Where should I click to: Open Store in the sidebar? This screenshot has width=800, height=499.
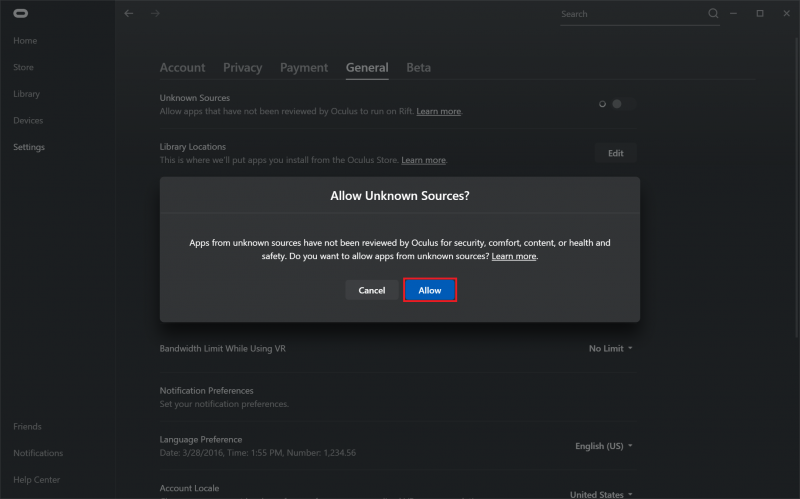pos(23,67)
